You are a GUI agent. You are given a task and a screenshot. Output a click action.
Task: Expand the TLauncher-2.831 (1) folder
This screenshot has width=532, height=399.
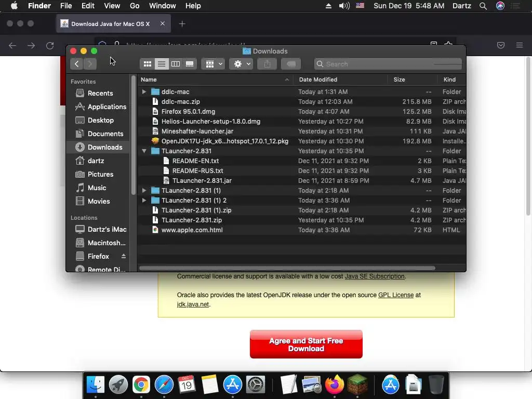pos(144,190)
